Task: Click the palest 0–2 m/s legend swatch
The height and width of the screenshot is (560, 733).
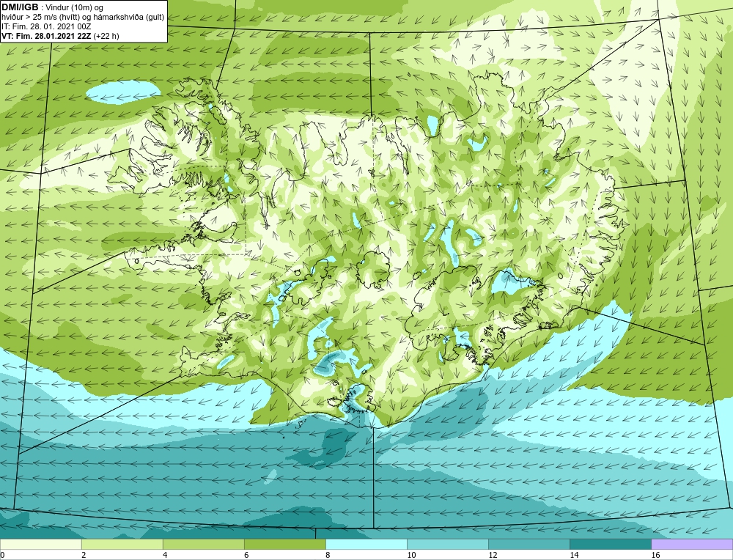Action: coord(40,544)
